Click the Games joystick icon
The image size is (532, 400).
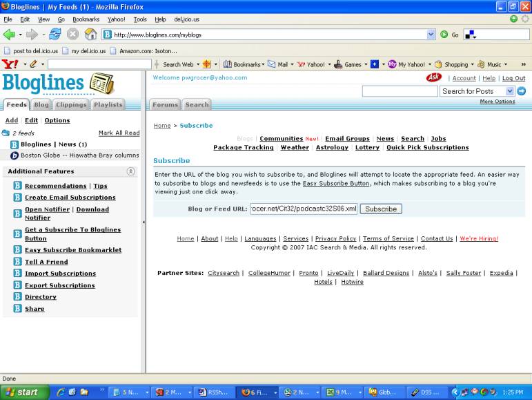tap(338, 64)
